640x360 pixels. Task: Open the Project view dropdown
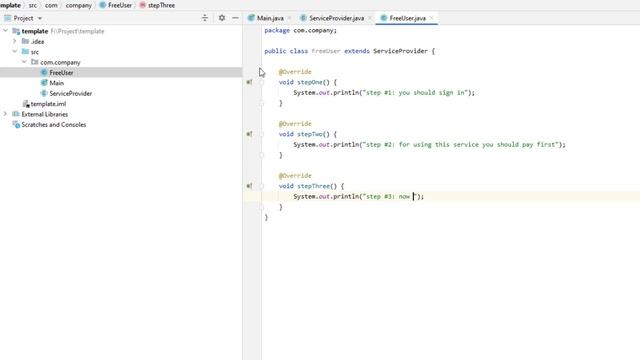tap(40, 18)
